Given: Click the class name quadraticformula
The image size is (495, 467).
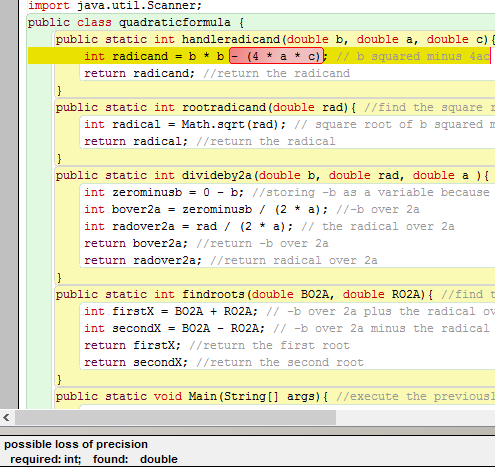Looking at the screenshot, I should click(x=174, y=22).
